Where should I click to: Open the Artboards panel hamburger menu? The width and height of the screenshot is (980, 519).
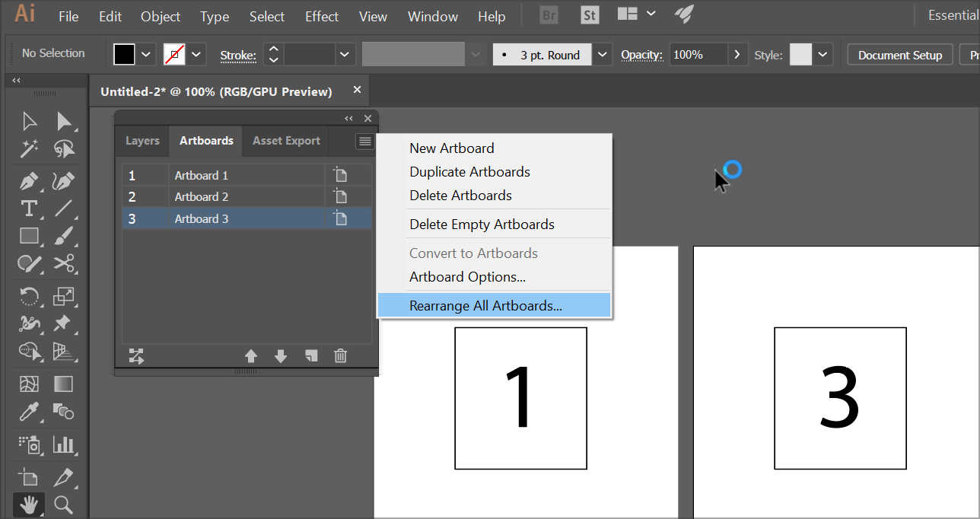point(365,142)
